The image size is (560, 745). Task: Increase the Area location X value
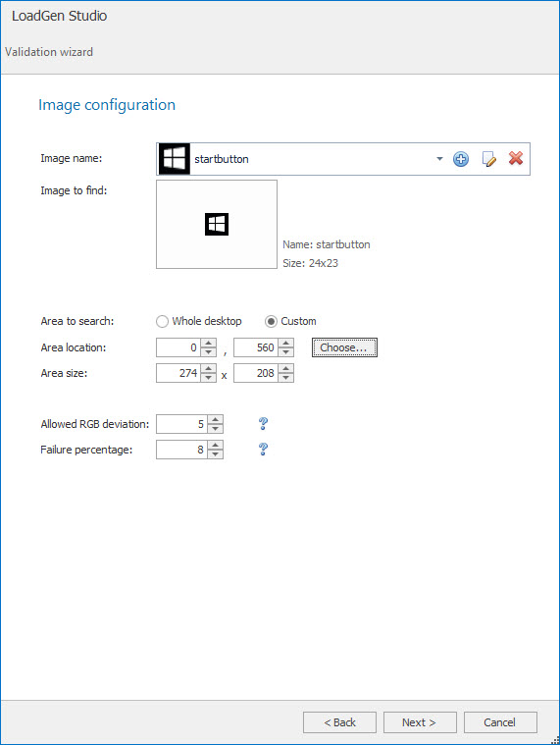[208, 343]
